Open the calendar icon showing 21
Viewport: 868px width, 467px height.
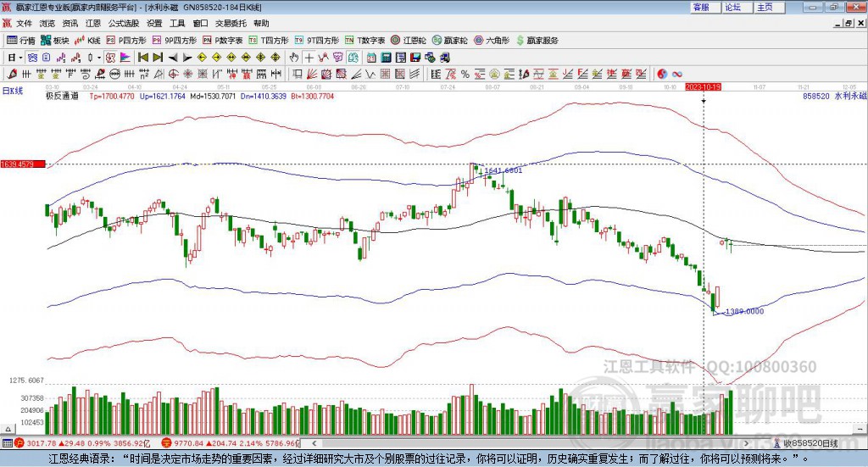371,58
